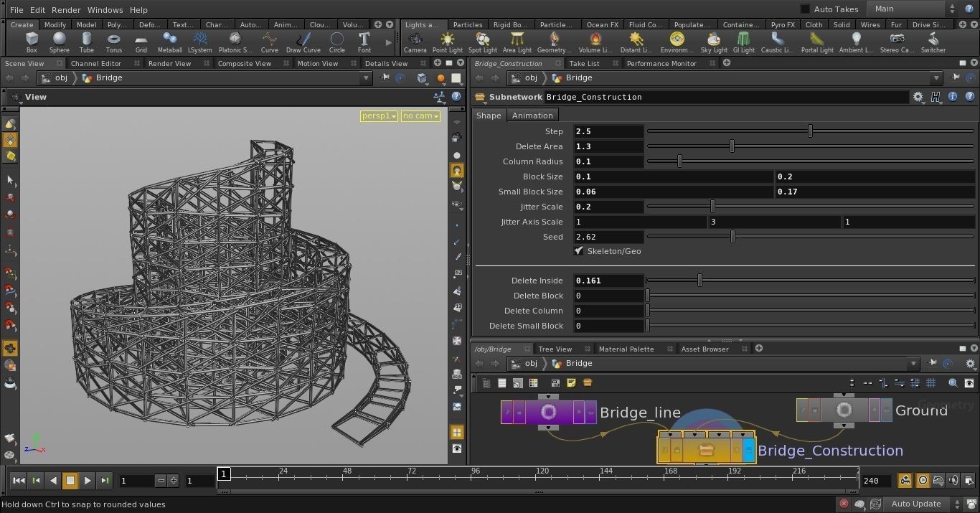Expand parameter pane path dropdown
The image size is (980, 513).
(936, 77)
